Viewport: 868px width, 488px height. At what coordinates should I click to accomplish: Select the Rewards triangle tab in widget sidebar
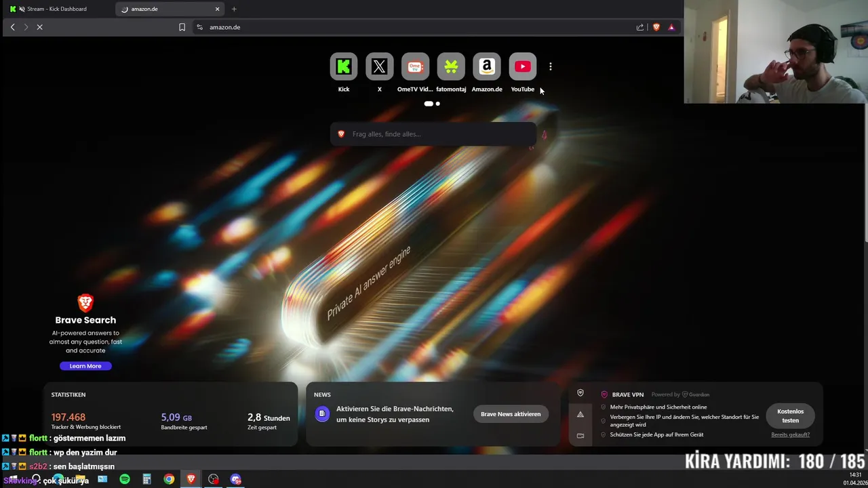click(580, 414)
